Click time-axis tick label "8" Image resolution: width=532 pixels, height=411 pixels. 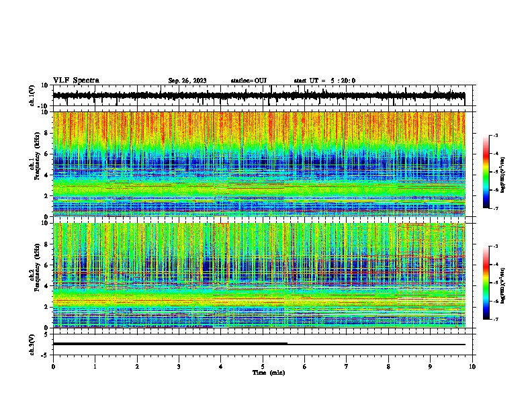click(x=388, y=367)
